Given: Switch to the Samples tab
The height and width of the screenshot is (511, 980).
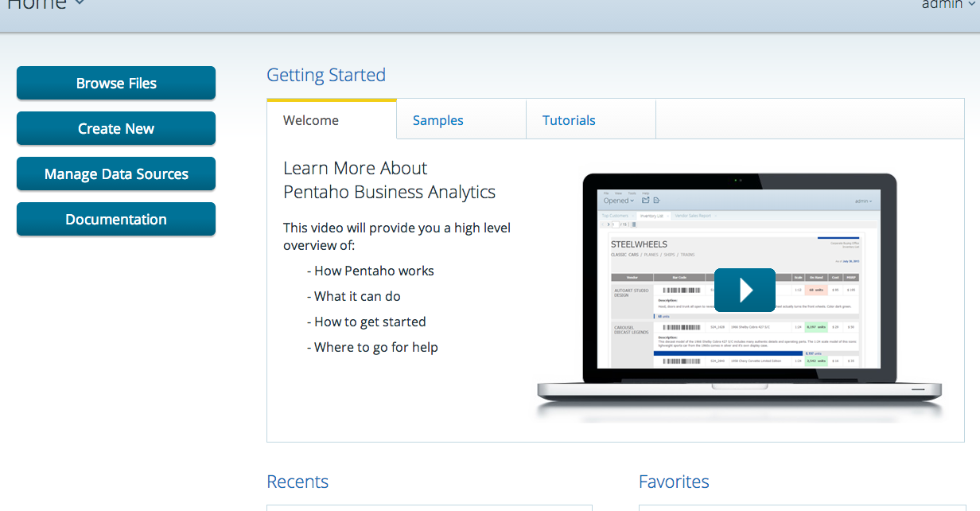Looking at the screenshot, I should click(x=461, y=120).
